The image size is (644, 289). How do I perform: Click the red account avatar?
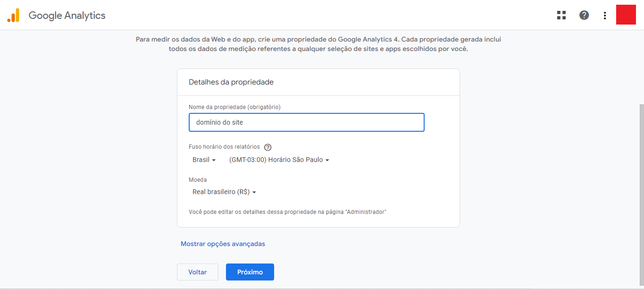626,15
